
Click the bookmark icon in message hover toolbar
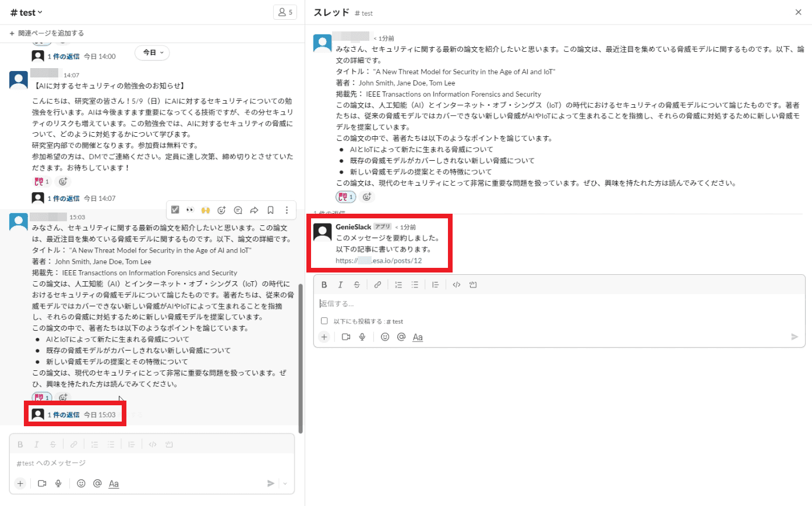point(270,210)
